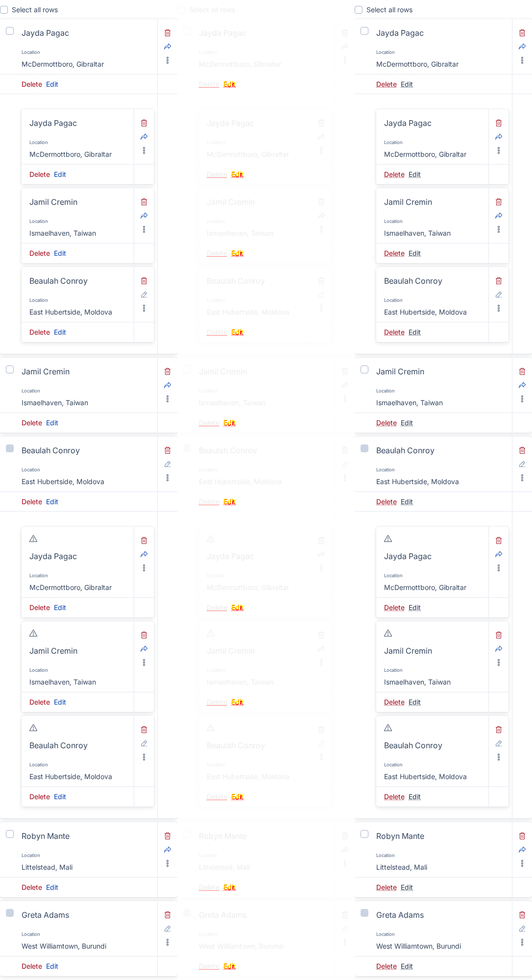Open the kebab menu on the first Jayda Pagac row, left panel
The image size is (532, 980).
pyautogui.click(x=168, y=60)
